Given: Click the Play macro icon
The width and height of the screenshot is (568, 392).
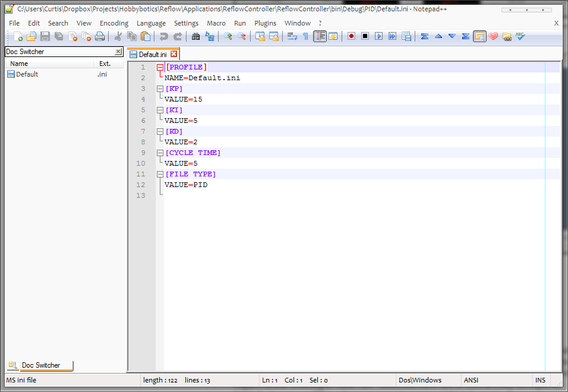Looking at the screenshot, I should [378, 37].
